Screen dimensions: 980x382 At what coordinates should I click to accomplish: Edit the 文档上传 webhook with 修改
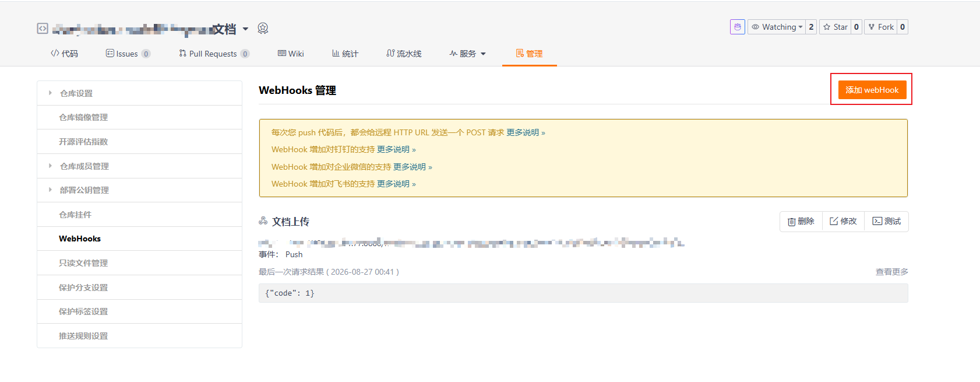(x=843, y=222)
